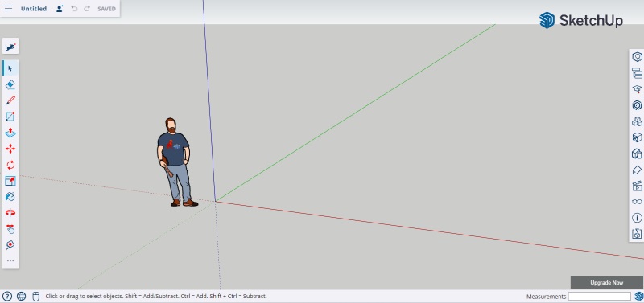Viewport: 644px width, 303px height.
Task: Open Search SketchUp running-figure icon
Action: click(x=10, y=47)
